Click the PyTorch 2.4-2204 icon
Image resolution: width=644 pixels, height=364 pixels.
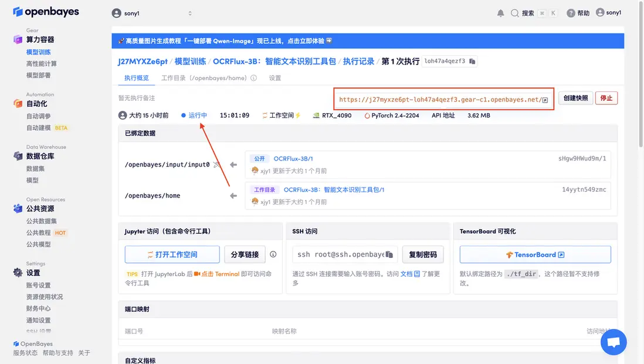367,115
